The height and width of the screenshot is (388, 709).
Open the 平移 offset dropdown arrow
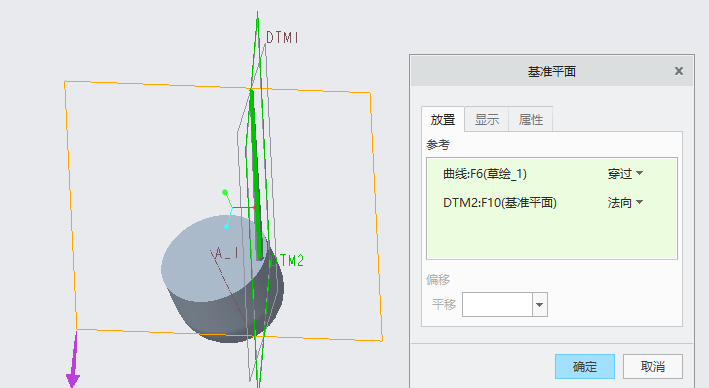click(x=539, y=304)
